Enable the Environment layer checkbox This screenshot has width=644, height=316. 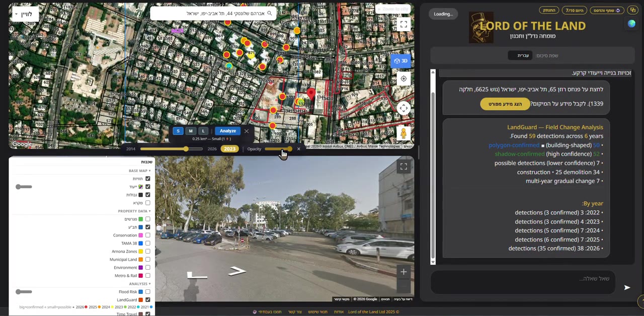click(147, 267)
